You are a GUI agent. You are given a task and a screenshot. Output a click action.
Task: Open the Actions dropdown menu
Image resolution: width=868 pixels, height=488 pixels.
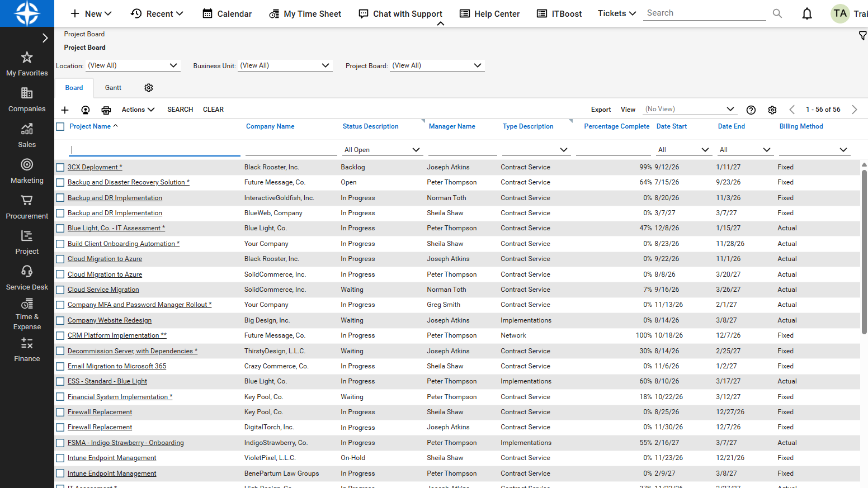point(138,110)
